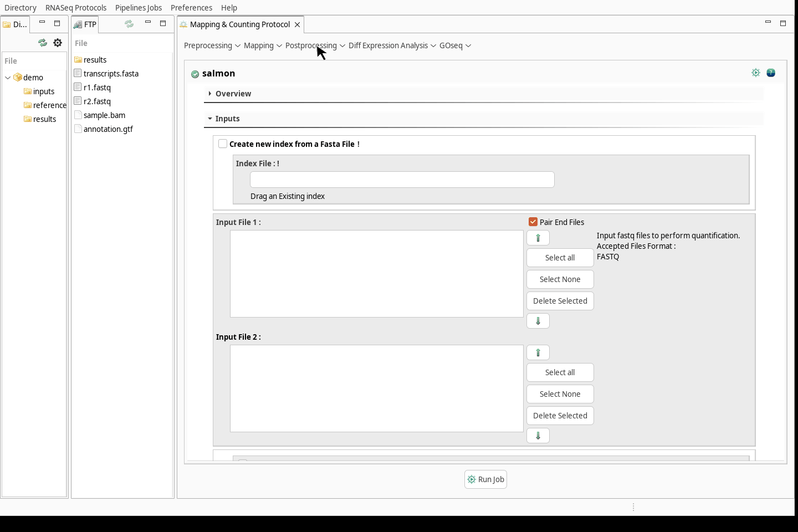The width and height of the screenshot is (798, 532).
Task: Move Input File 2 selection up
Action: pyautogui.click(x=538, y=352)
